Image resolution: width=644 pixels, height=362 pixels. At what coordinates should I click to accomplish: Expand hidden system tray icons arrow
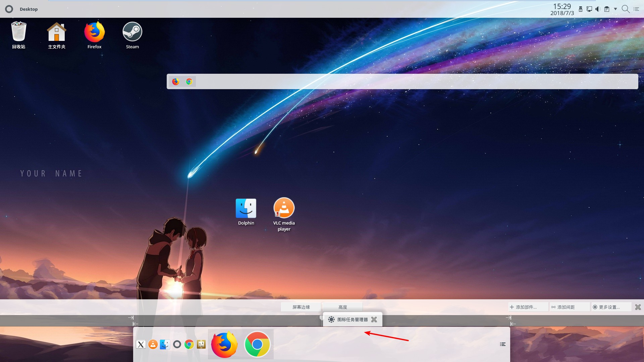coord(615,9)
